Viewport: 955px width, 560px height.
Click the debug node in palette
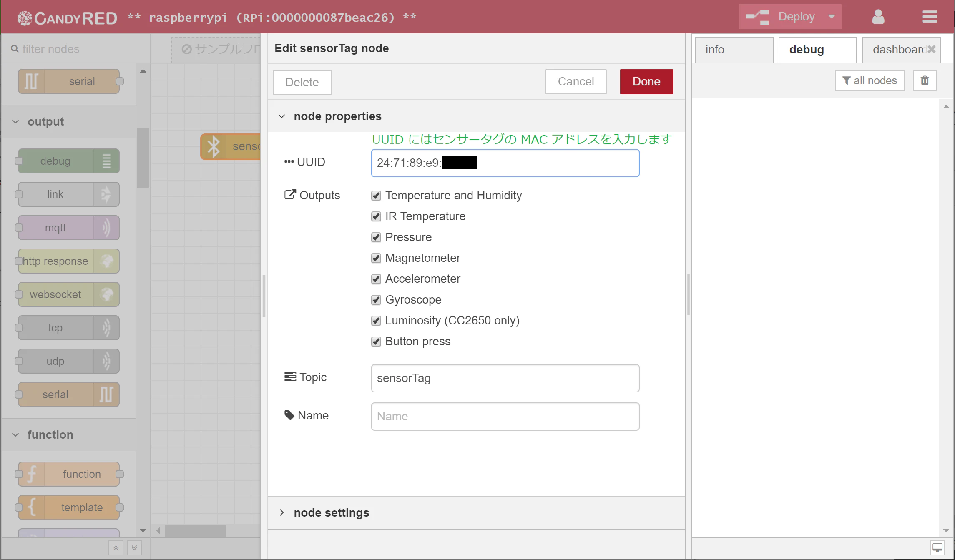[69, 161]
